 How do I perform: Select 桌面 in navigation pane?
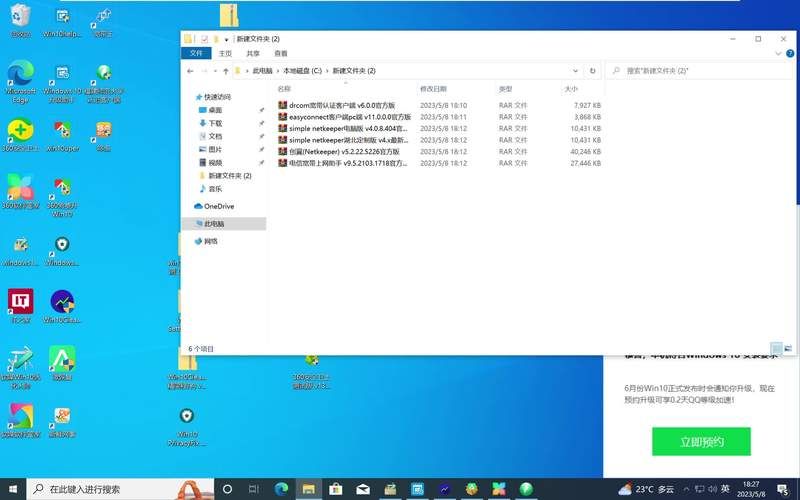point(215,110)
